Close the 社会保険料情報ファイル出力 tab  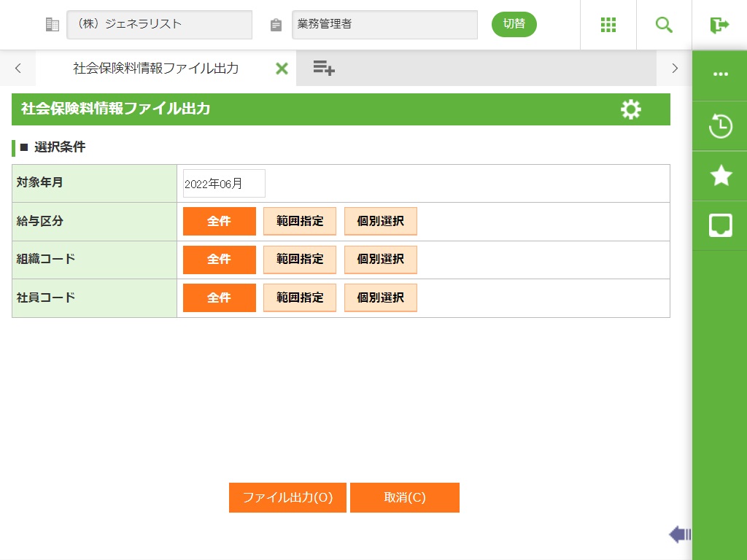tap(282, 69)
